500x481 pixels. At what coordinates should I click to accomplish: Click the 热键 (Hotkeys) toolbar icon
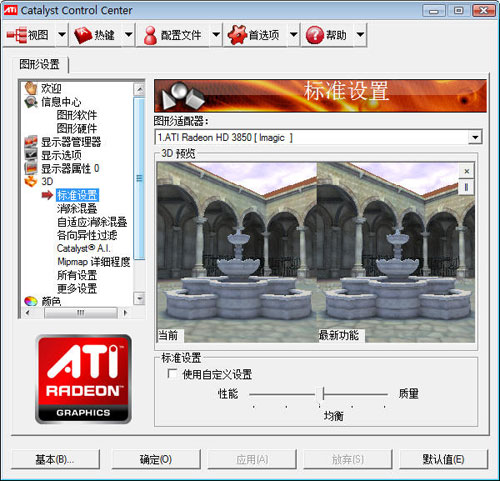[x=83, y=35]
